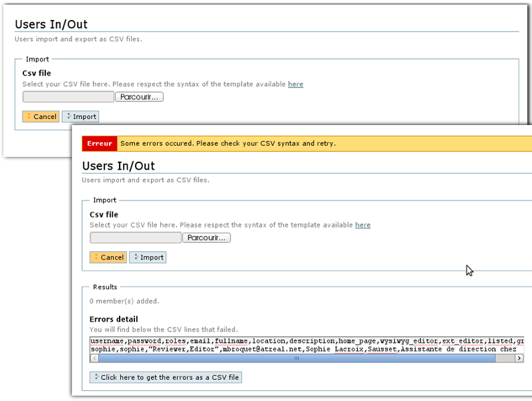This screenshot has width=532, height=401.
Task: Click the right arrow of the errors scrollbar
Action: click(519, 358)
